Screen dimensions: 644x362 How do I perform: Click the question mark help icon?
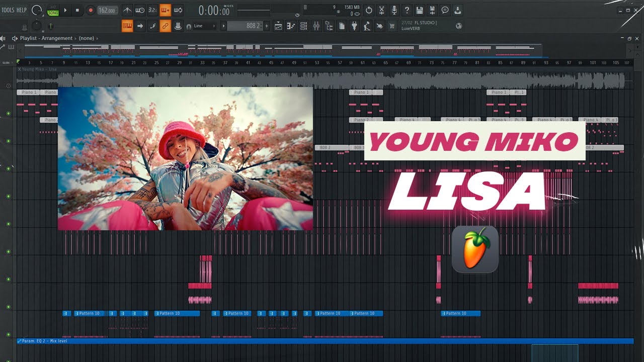coord(407,10)
